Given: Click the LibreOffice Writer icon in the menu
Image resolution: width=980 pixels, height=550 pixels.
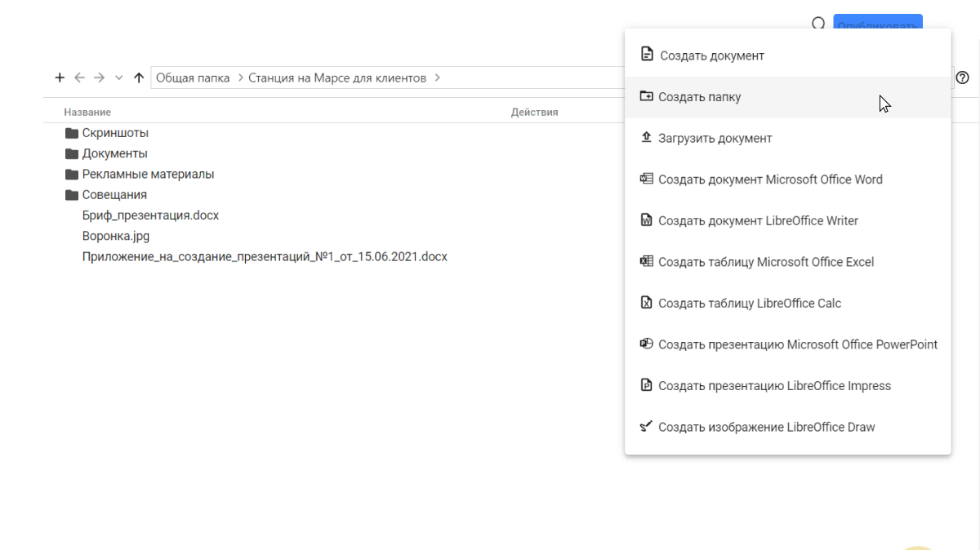Looking at the screenshot, I should tap(646, 220).
